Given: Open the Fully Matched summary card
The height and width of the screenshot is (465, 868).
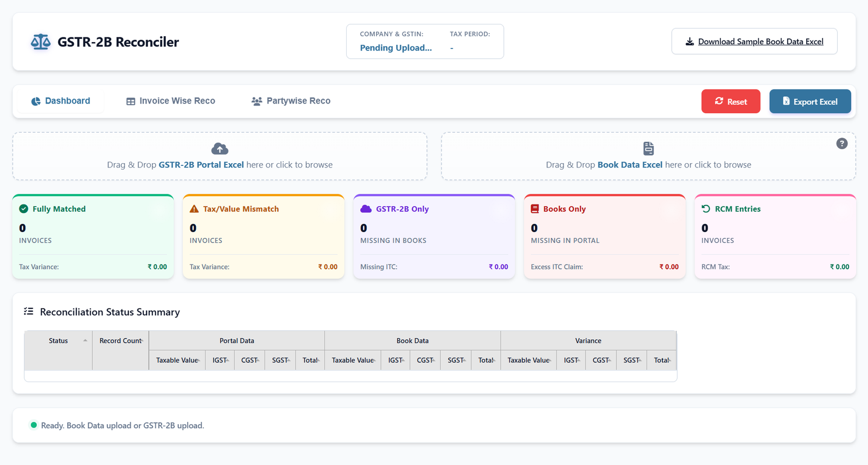Looking at the screenshot, I should pyautogui.click(x=93, y=237).
